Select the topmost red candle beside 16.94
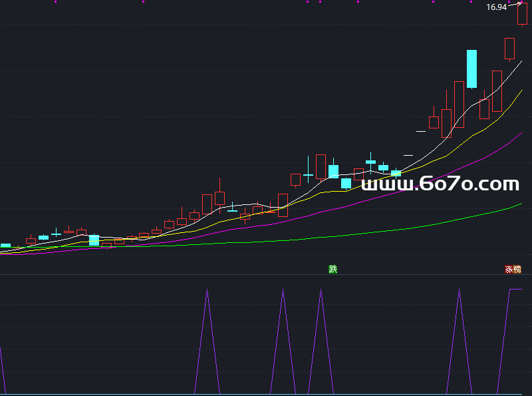 (522, 14)
